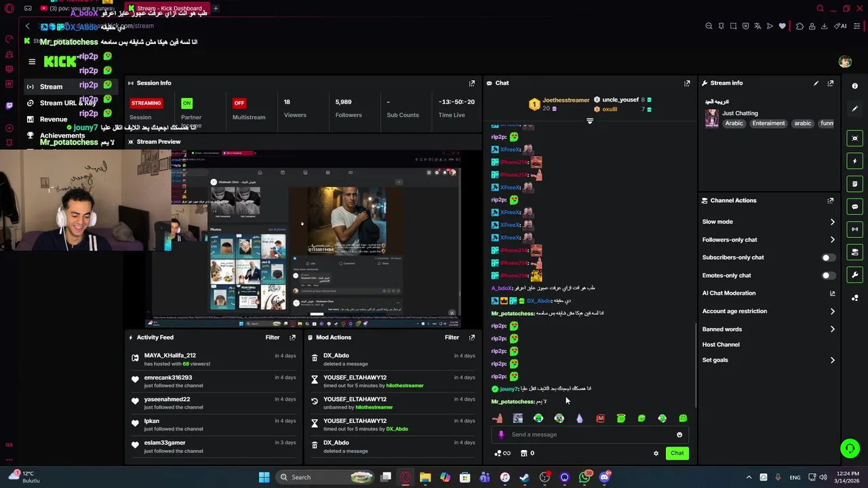The image size is (868, 488).
Task: Select the red angry face emote
Action: [x=600, y=419]
